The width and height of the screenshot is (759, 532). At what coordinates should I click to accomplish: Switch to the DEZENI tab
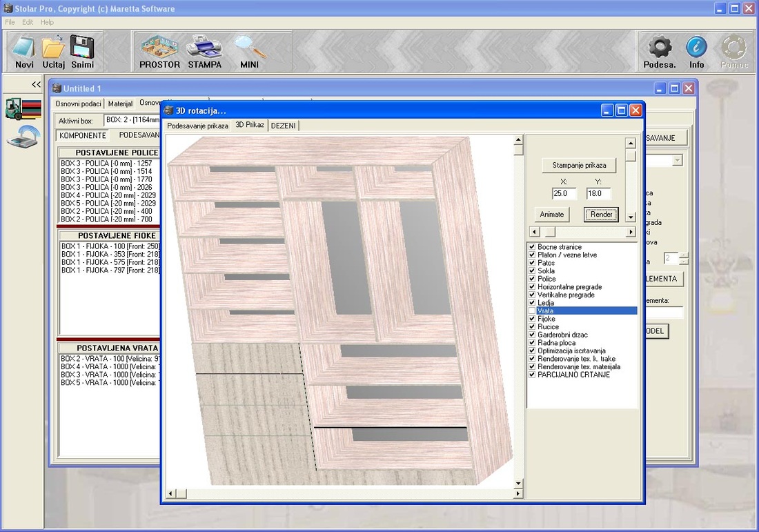point(283,126)
